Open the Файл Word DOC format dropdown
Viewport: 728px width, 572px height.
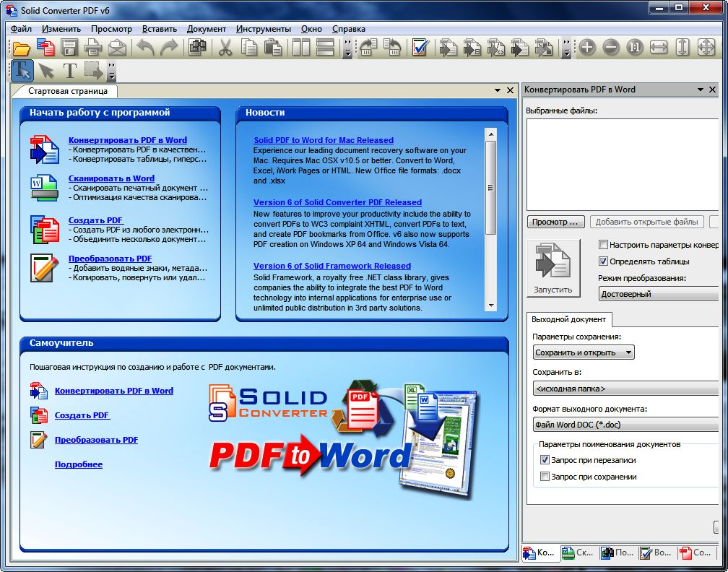click(625, 425)
